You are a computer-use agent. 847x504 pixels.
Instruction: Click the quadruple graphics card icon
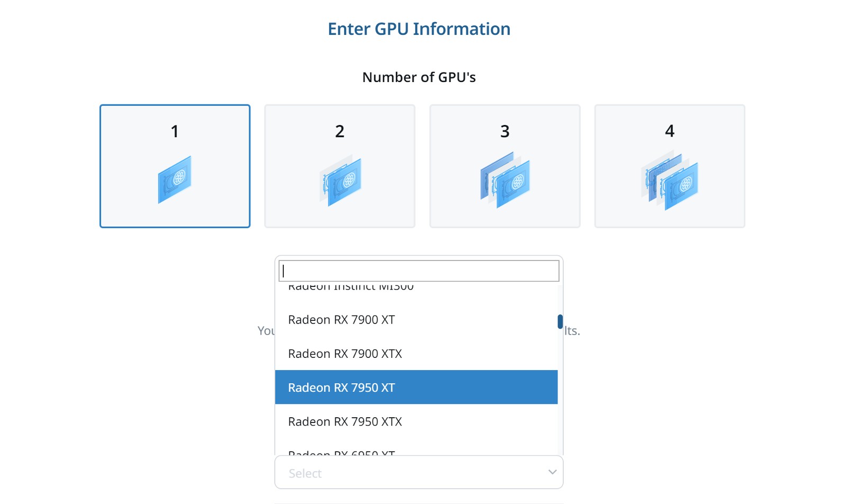pyautogui.click(x=670, y=180)
